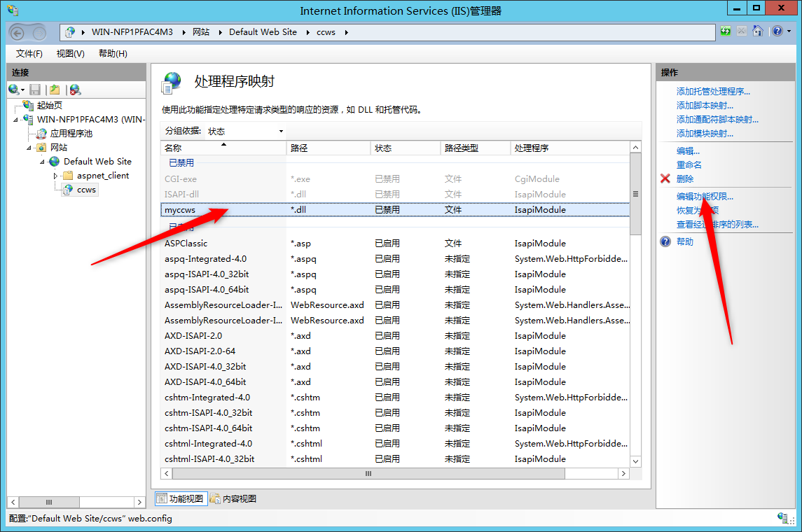Click the Default Web Site globe icon in tree

pyautogui.click(x=54, y=162)
